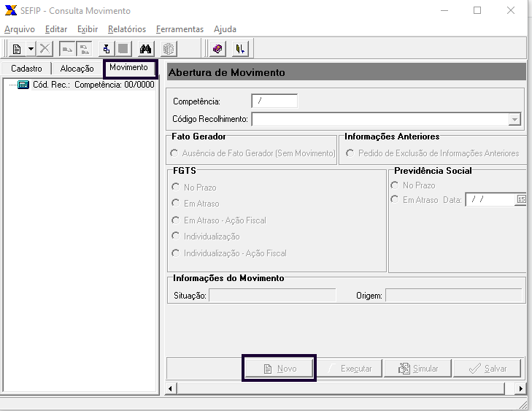Image resolution: width=532 pixels, height=411 pixels.
Task: Click the delete X toolbar icon
Action: [x=45, y=49]
